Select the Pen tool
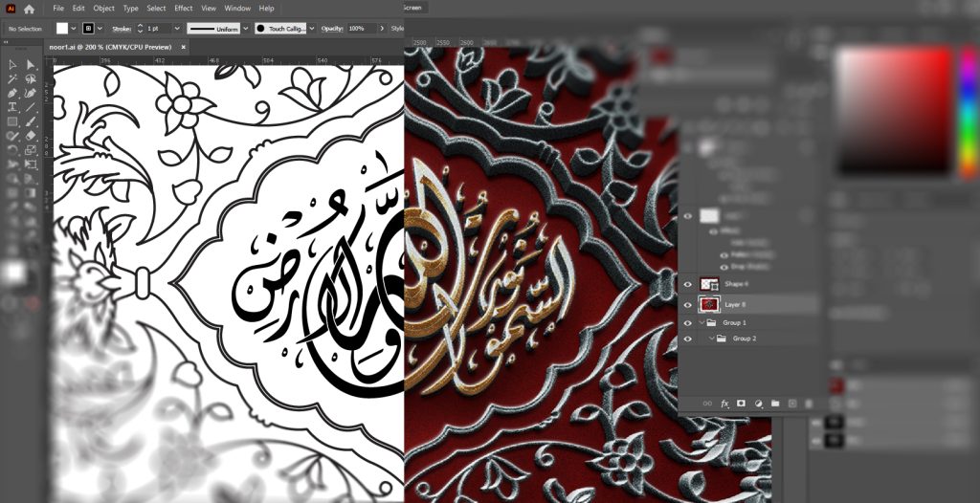This screenshot has width=980, height=503. (12, 94)
